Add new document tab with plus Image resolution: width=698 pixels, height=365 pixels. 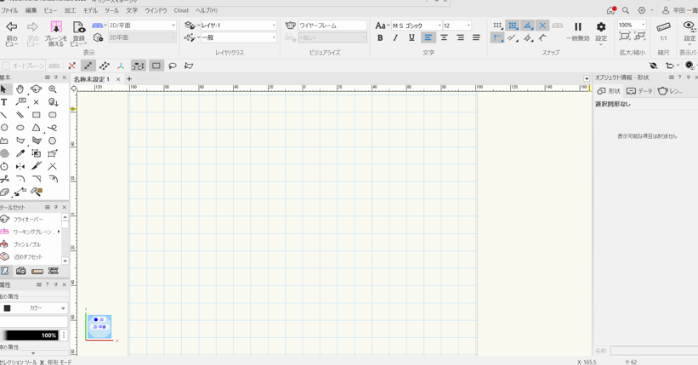[x=129, y=79]
